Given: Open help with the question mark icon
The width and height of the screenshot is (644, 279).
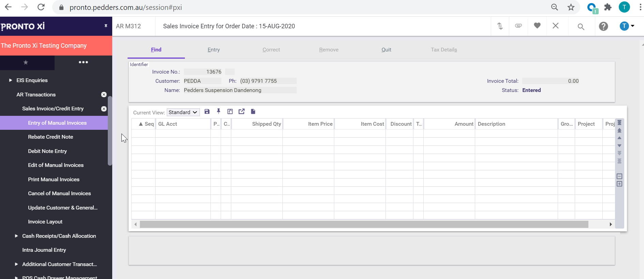Looking at the screenshot, I should (603, 26).
